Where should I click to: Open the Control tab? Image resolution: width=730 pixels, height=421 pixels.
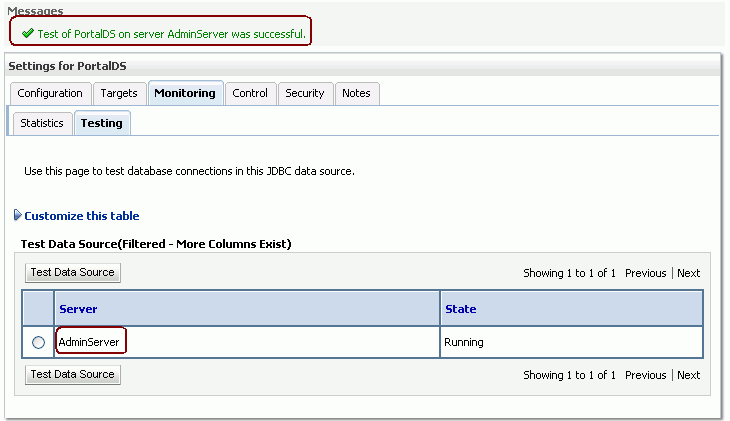(x=250, y=94)
